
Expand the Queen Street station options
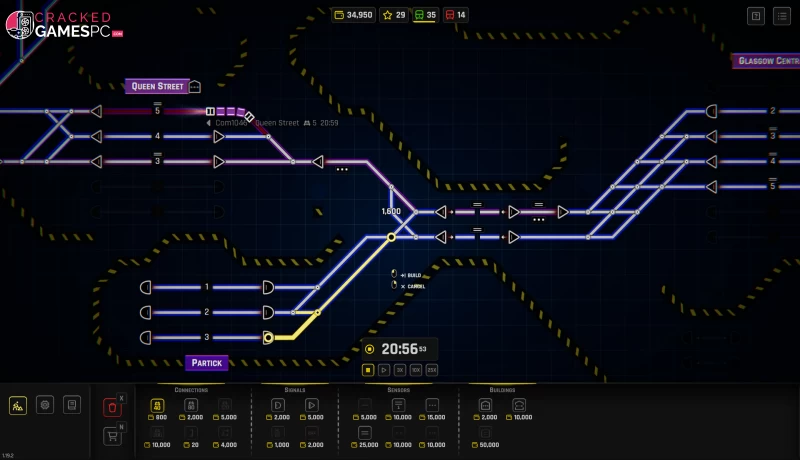(x=195, y=87)
